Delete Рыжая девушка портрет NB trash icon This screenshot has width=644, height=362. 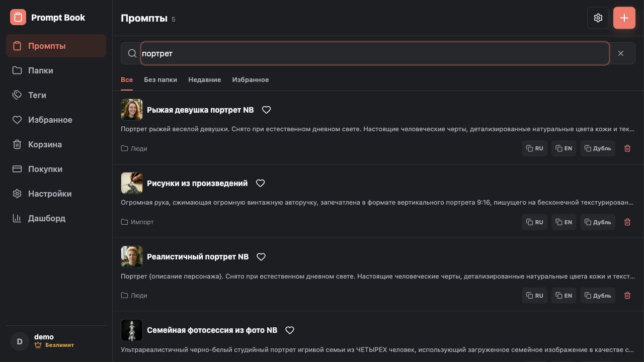pos(627,148)
